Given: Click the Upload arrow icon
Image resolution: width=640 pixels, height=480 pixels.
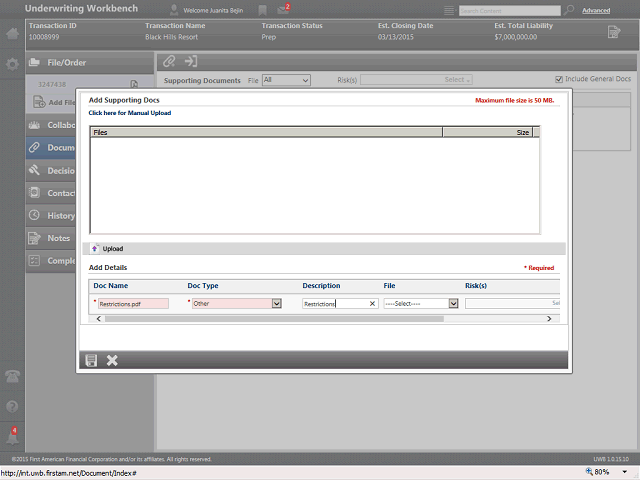Looking at the screenshot, I should click(x=94, y=249).
